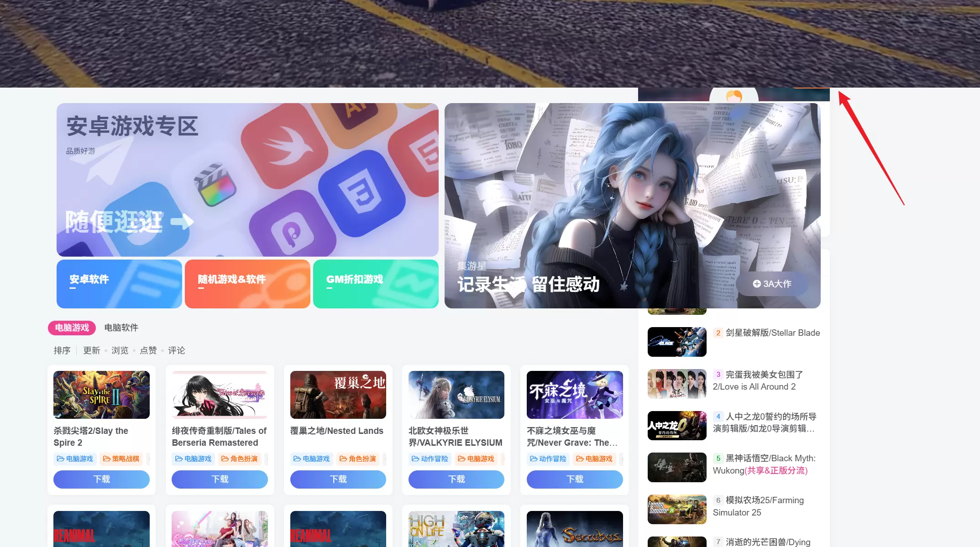The image size is (980, 547).
Task: Click 下载 for Never Grave
Action: pos(575,479)
